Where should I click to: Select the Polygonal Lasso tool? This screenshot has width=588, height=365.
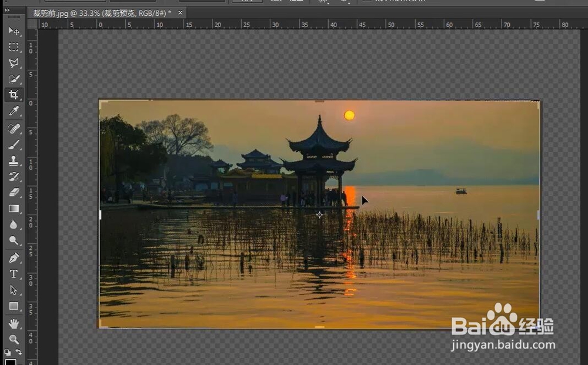pos(14,63)
